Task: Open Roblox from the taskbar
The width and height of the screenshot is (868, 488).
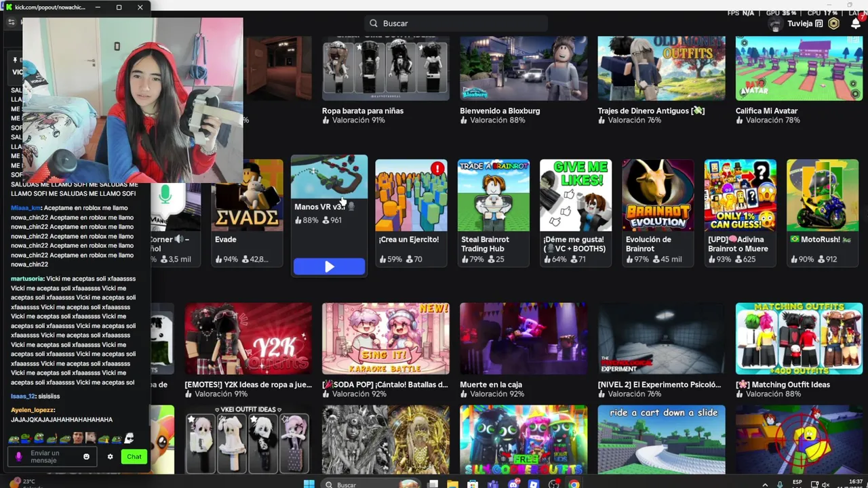Action: click(534, 484)
